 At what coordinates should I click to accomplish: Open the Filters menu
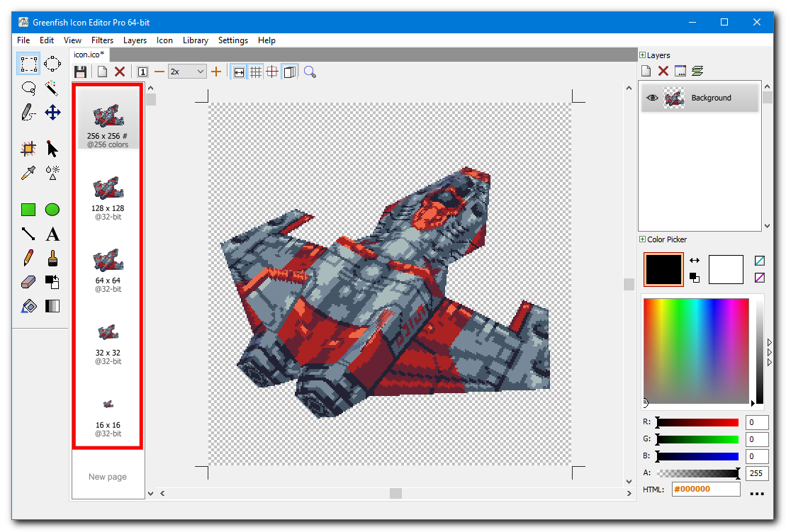(x=102, y=40)
